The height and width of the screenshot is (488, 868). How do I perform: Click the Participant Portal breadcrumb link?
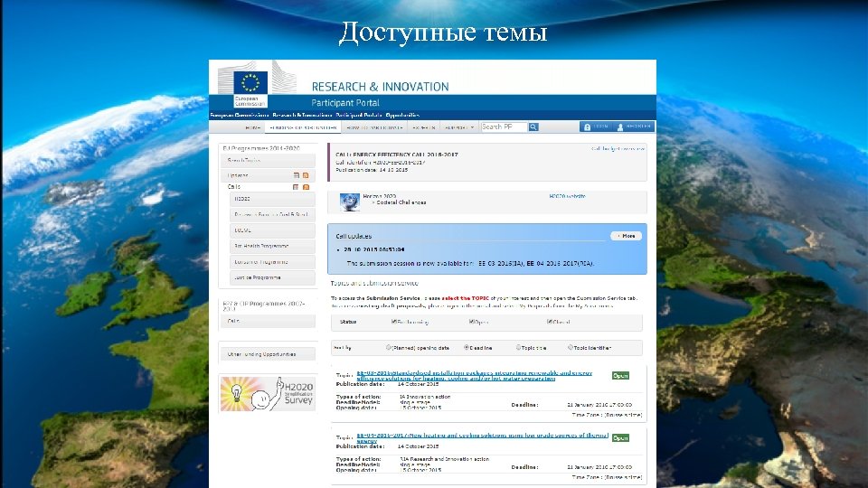(x=359, y=115)
